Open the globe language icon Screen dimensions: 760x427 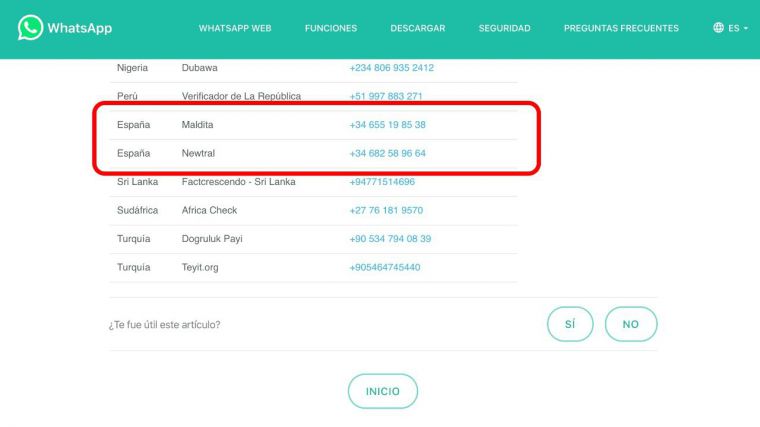coord(718,28)
